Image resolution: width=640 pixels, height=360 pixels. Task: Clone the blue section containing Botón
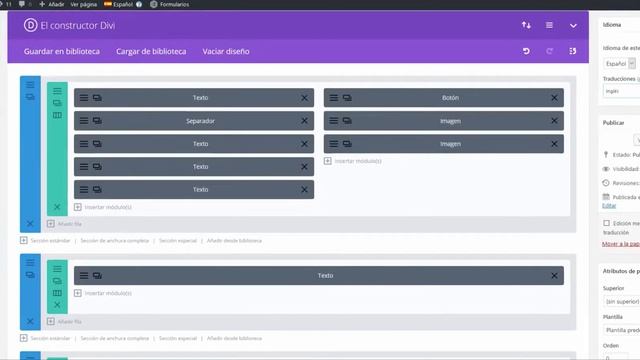(x=30, y=97)
